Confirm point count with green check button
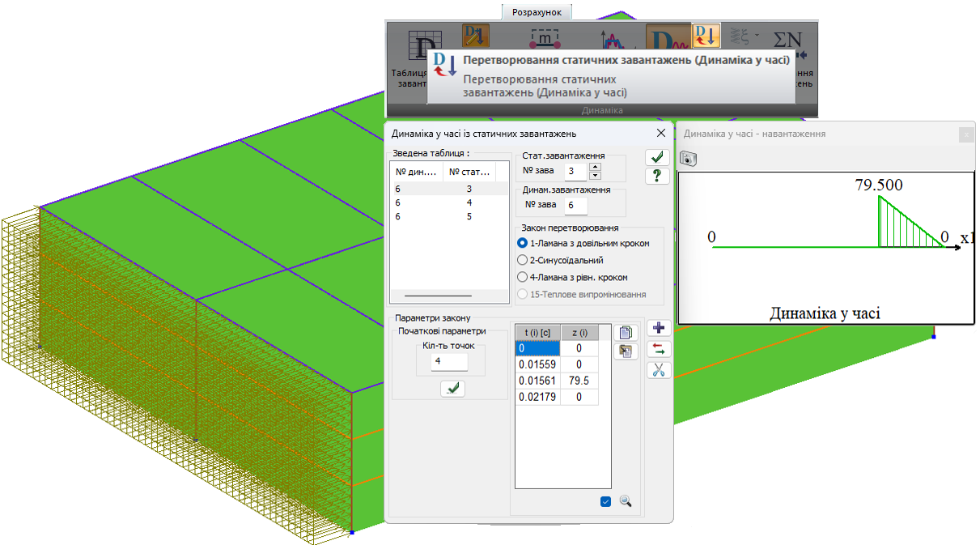Image resolution: width=980 pixels, height=545 pixels. (452, 389)
